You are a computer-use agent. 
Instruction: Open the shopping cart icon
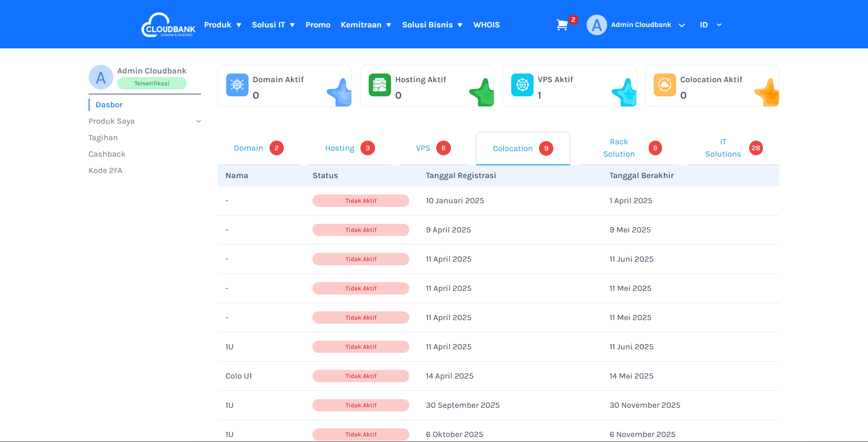[x=562, y=25]
